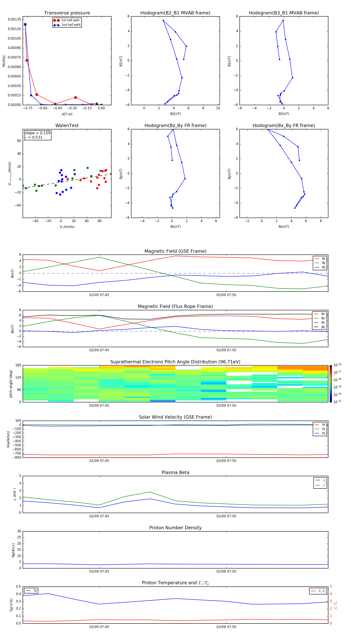Click the red Te/Tp right-axis label
Screen dimensions: 351x644
336,605
